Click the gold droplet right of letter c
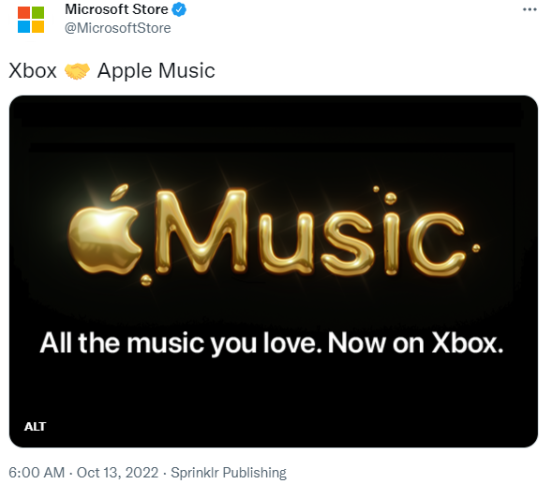Screen dimensions: 550x484 [x=476, y=248]
